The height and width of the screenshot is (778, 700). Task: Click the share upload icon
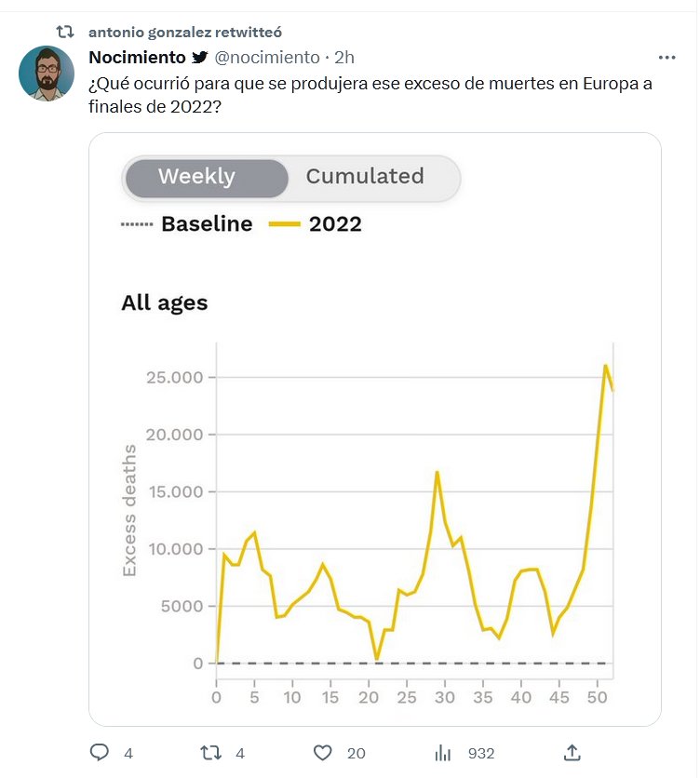point(573,752)
